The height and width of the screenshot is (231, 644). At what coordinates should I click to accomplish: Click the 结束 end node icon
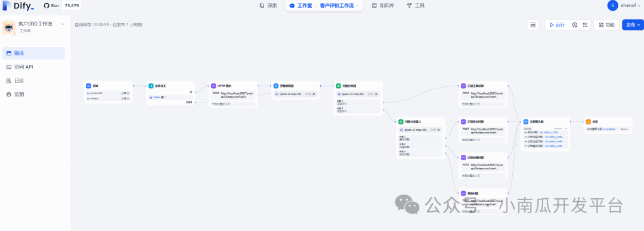(x=588, y=122)
